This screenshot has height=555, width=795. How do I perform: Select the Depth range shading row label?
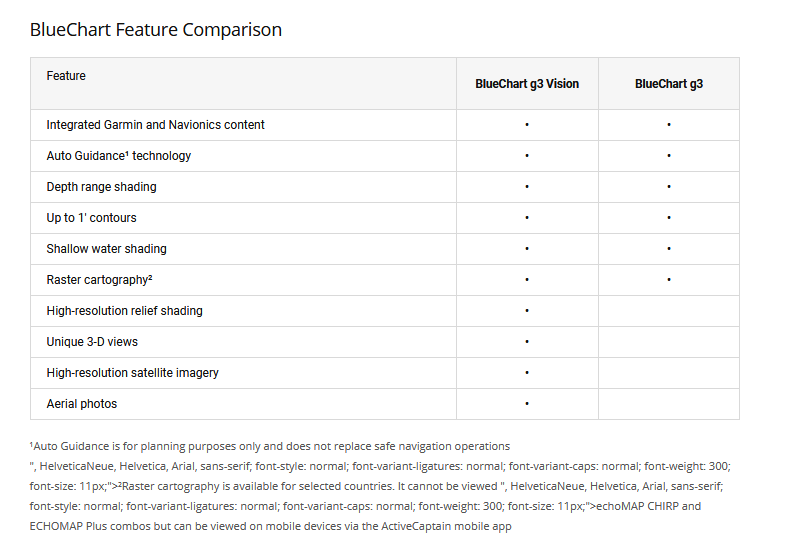101,187
